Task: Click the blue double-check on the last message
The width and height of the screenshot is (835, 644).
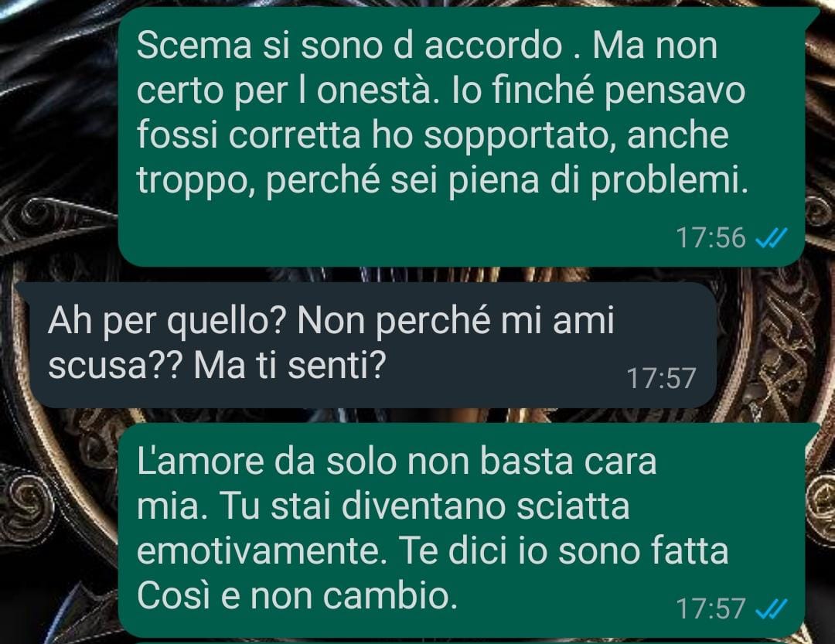Action: click(x=772, y=609)
